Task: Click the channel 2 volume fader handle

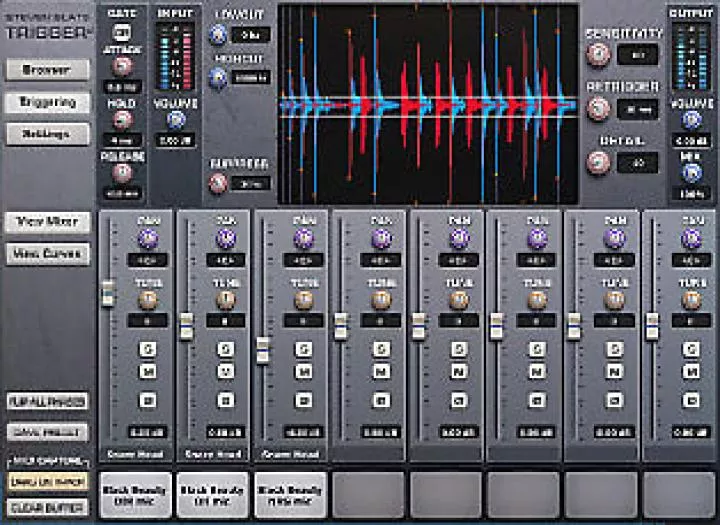Action: (186, 326)
